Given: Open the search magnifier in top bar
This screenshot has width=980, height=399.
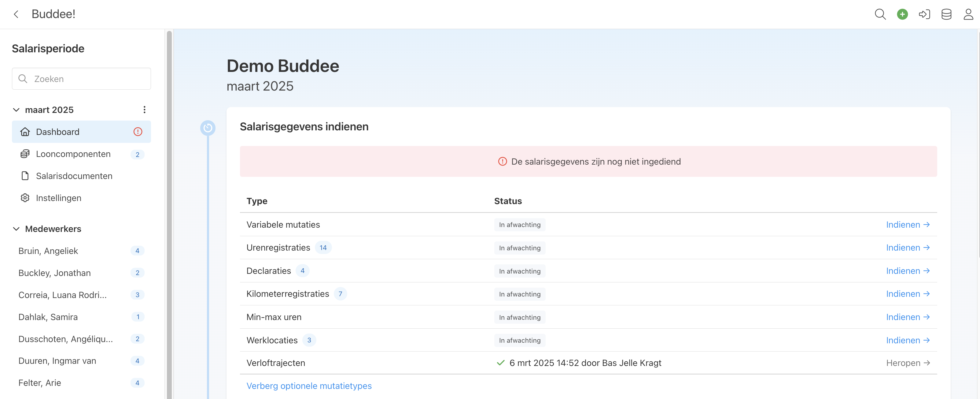Looking at the screenshot, I should tap(880, 14).
